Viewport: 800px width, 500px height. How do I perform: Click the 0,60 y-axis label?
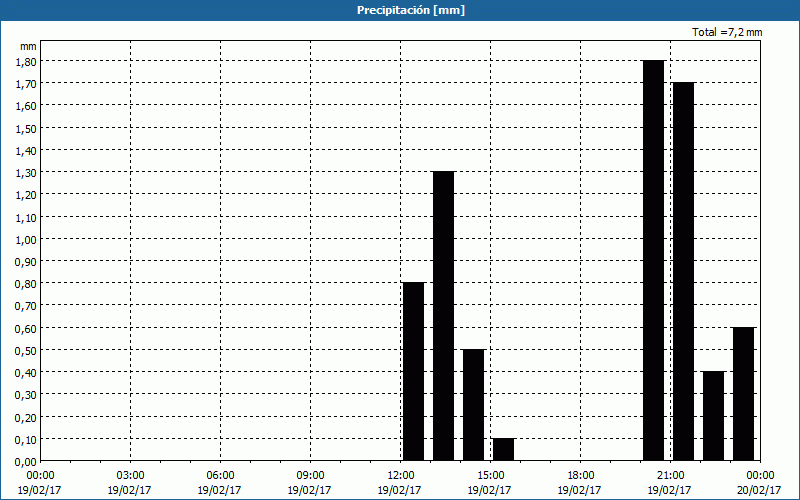coord(26,329)
